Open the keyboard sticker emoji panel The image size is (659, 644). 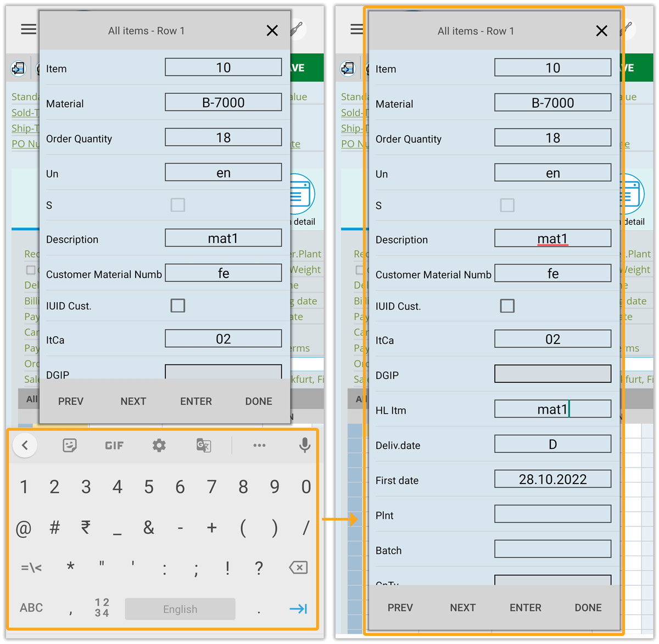pos(70,445)
